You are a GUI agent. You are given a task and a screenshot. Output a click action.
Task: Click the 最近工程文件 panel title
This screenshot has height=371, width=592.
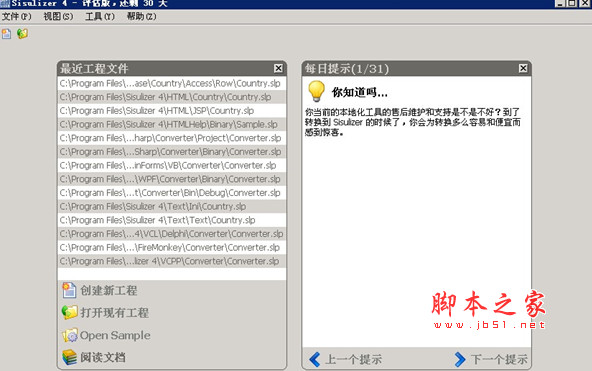[94, 69]
